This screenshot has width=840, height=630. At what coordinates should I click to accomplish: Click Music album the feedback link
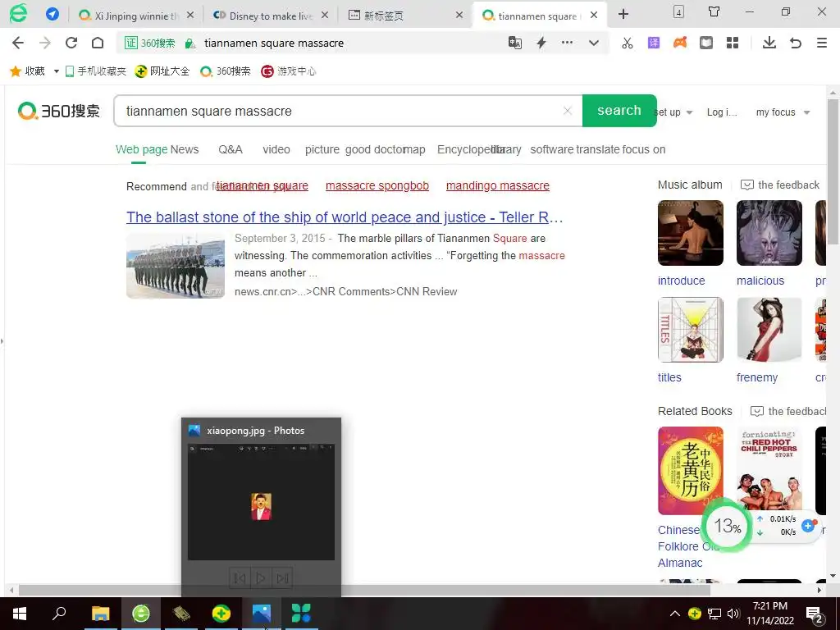[780, 185]
